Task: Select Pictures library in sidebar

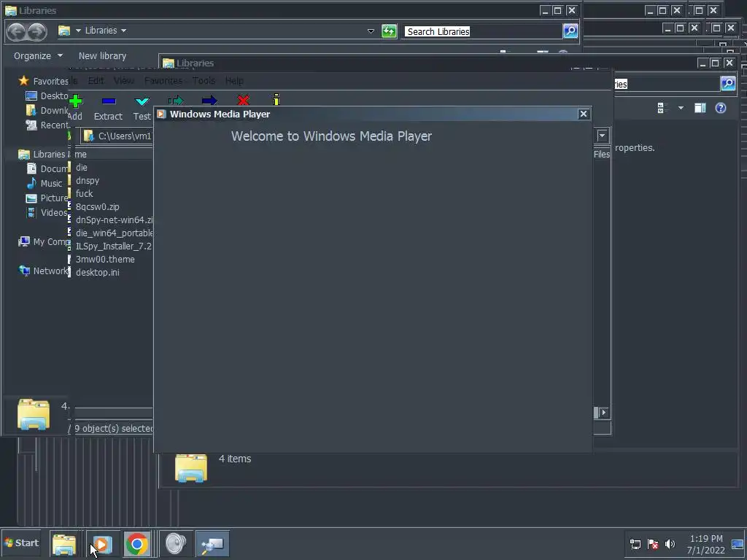Action: (x=47, y=198)
